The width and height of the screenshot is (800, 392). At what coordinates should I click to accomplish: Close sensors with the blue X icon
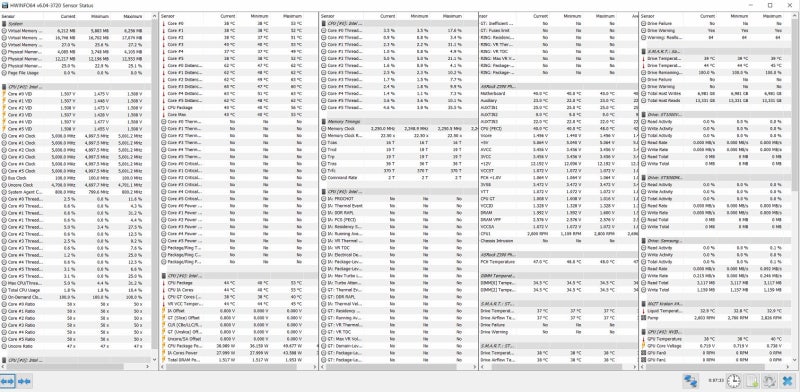pyautogui.click(x=787, y=381)
